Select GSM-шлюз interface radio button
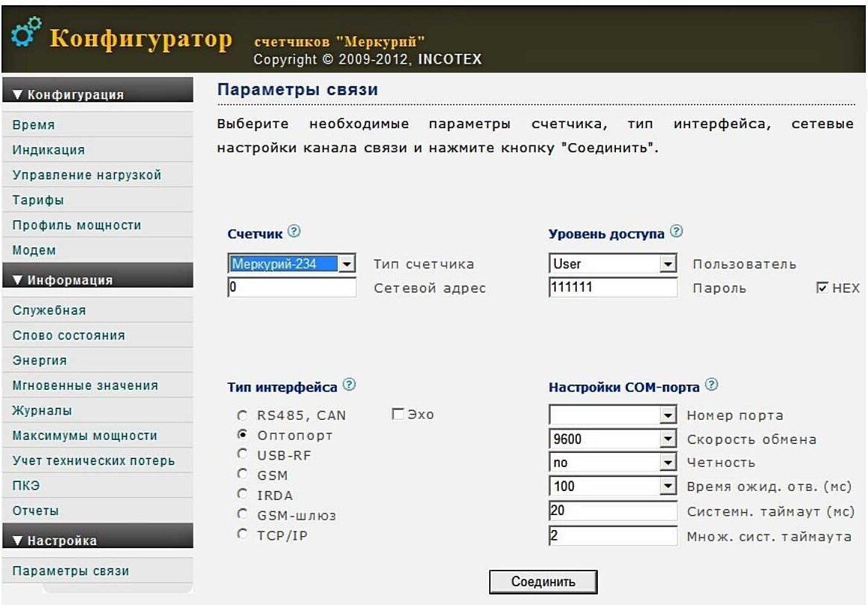The height and width of the screenshot is (605, 868). (x=242, y=514)
